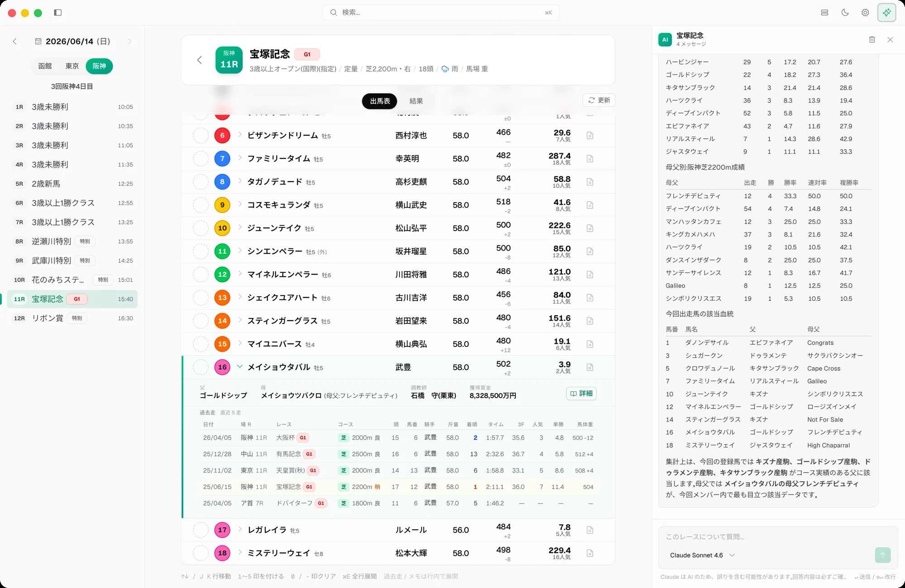Expand the ビザンチンドリーム row
905x588 pixels.
pyautogui.click(x=240, y=135)
